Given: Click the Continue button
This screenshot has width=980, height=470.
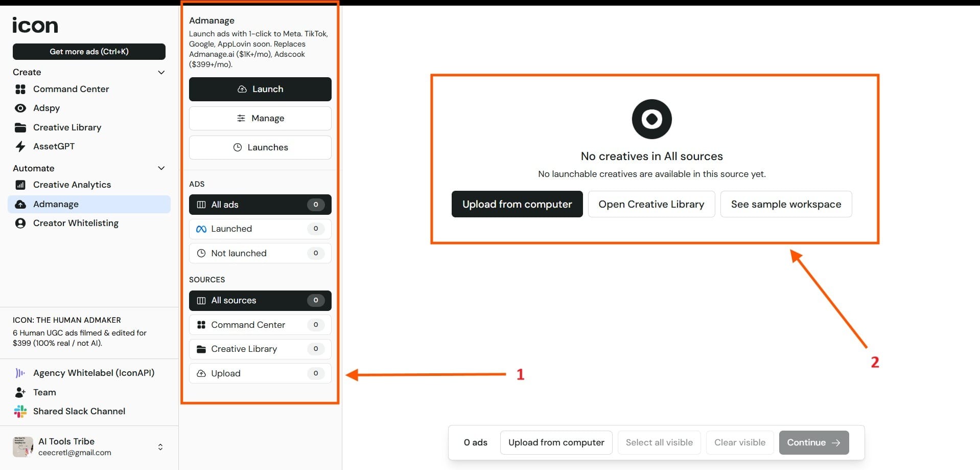Looking at the screenshot, I should tap(814, 442).
